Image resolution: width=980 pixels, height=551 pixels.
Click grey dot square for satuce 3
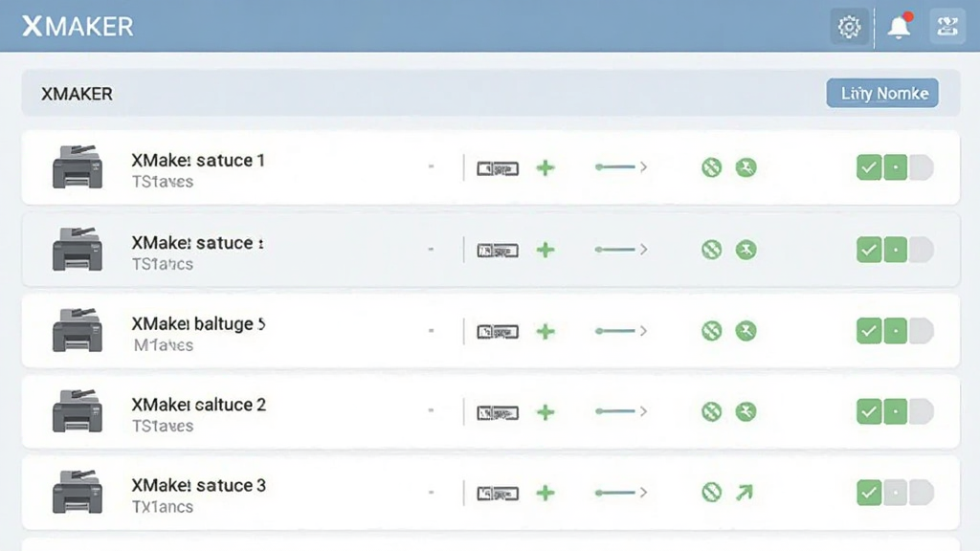coord(896,493)
